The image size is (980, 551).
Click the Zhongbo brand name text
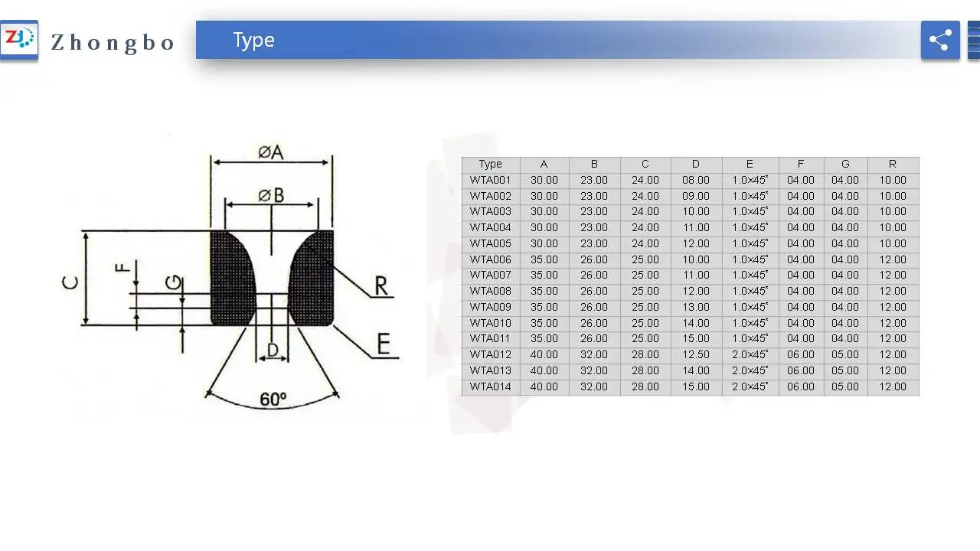click(x=113, y=42)
